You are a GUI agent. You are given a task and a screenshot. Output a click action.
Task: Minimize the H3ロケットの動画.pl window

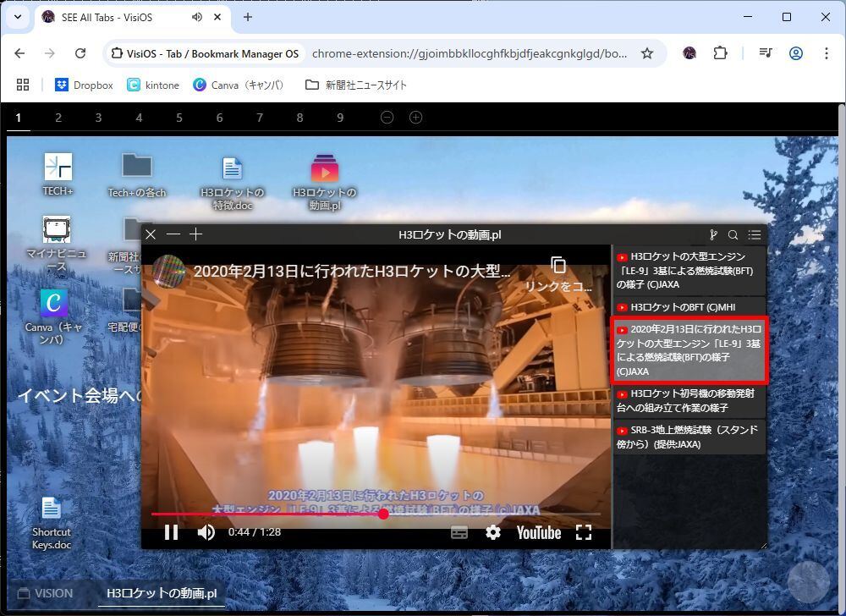click(173, 234)
